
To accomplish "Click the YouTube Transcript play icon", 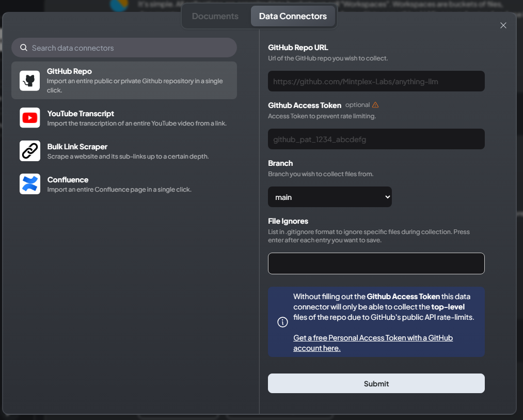I will tap(30, 118).
